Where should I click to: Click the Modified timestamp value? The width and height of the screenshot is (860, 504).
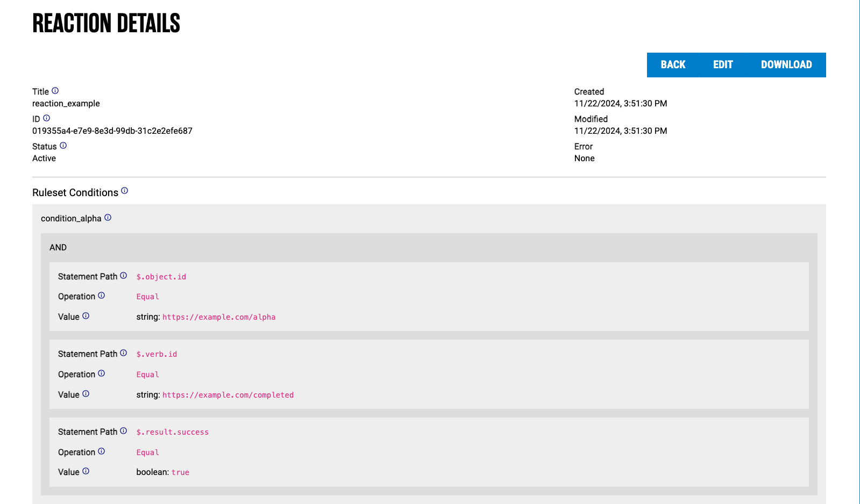click(x=621, y=131)
